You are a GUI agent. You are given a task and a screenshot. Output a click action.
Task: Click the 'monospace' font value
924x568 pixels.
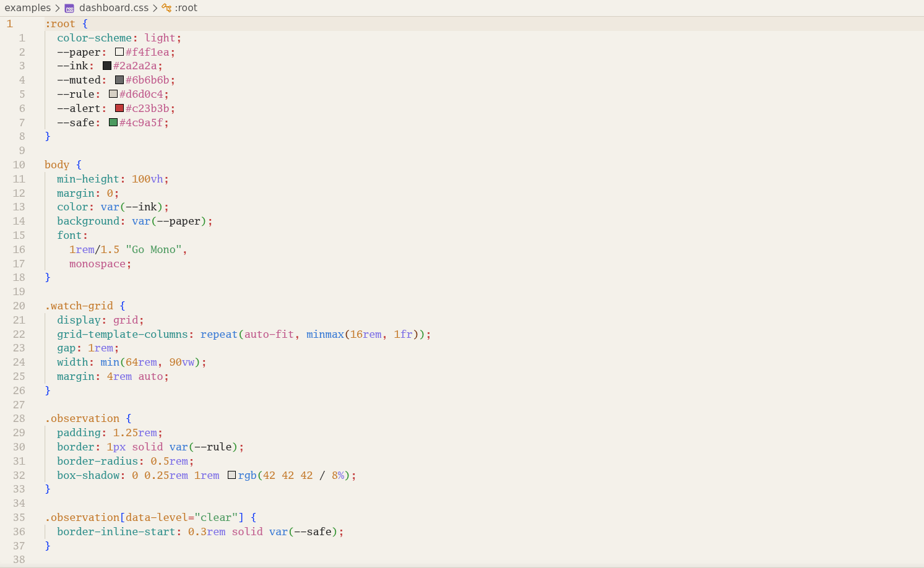(97, 264)
